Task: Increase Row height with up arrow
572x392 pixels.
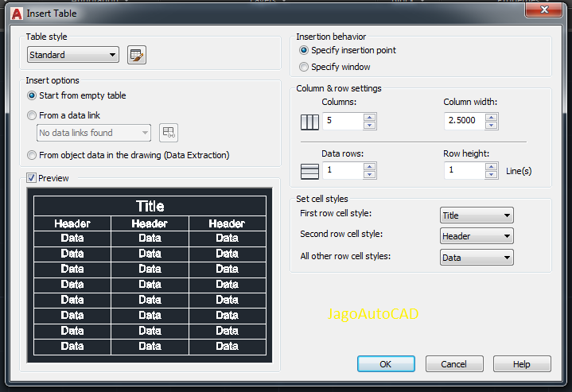Action: coord(492,167)
